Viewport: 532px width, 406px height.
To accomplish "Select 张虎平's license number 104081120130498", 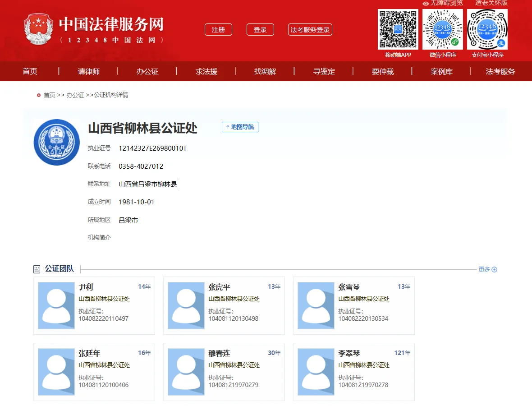I will pyautogui.click(x=234, y=318).
